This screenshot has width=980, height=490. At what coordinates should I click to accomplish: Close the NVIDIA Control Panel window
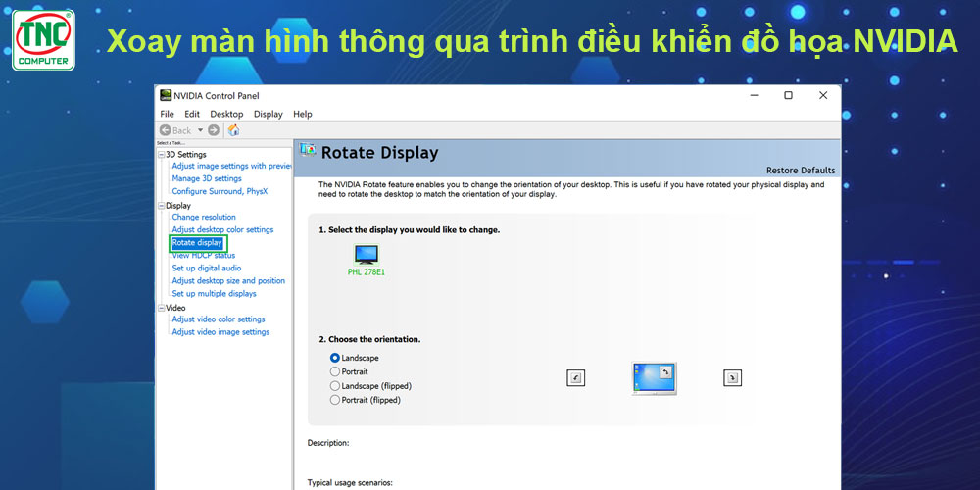click(823, 95)
